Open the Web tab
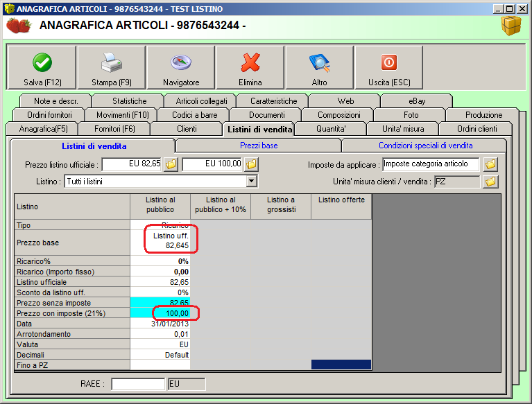Image resolution: width=532 pixels, height=404 pixels. [345, 101]
